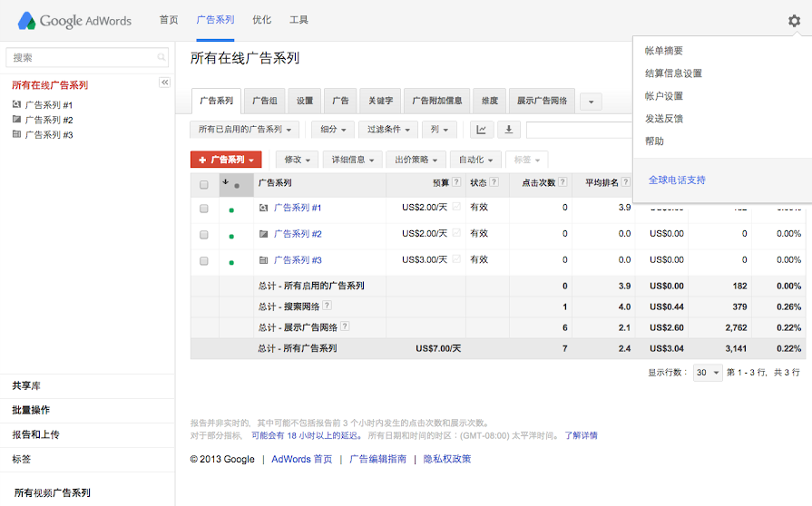Image resolution: width=812 pixels, height=506 pixels.
Task: Open the 广告系列 #1 link in table
Action: [x=298, y=208]
